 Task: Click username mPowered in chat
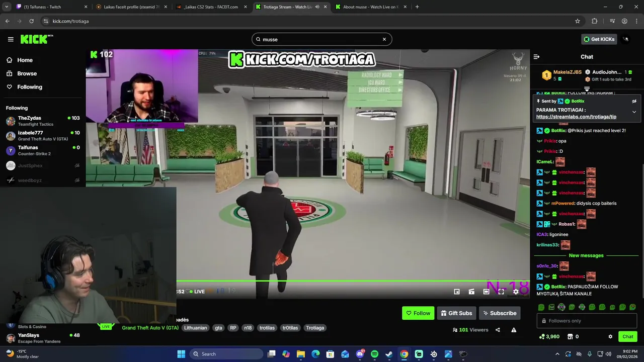(x=562, y=203)
